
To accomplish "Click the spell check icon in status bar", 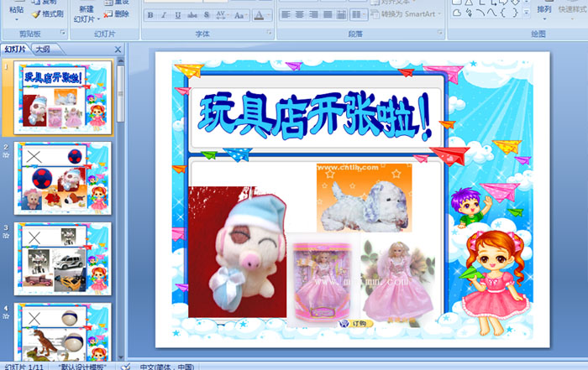I will coord(125,367).
